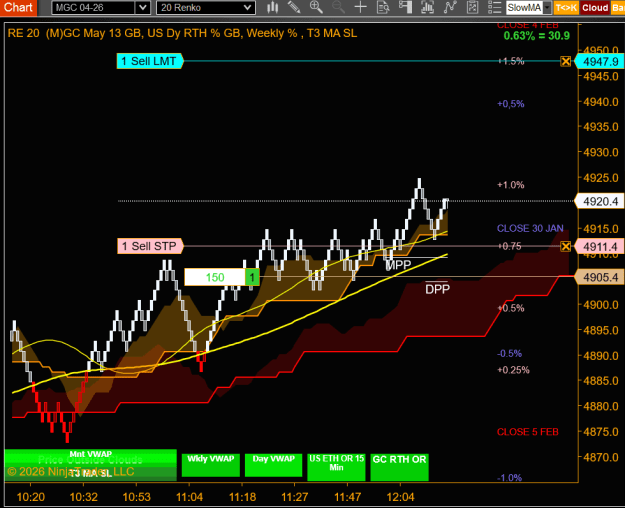This screenshot has height=508, width=625.
Task: Click the DPP pivot label
Action: [x=437, y=289]
